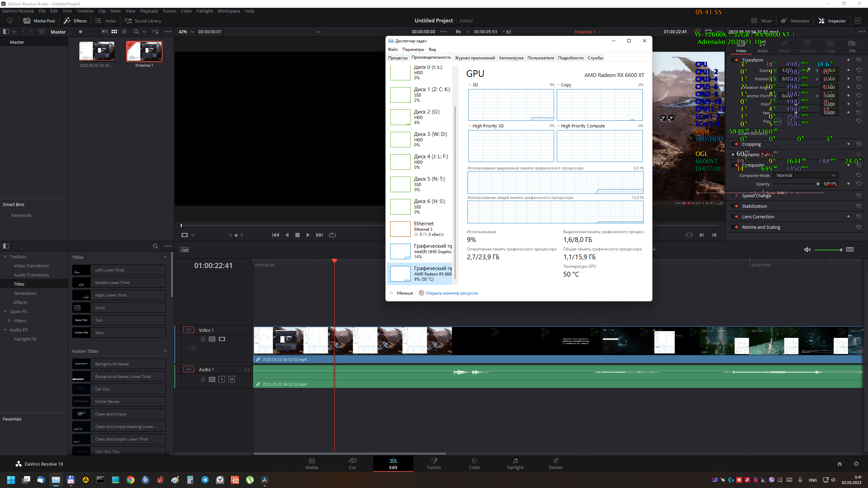Open the Fusion menu
The image size is (868, 488).
pyautogui.click(x=169, y=11)
